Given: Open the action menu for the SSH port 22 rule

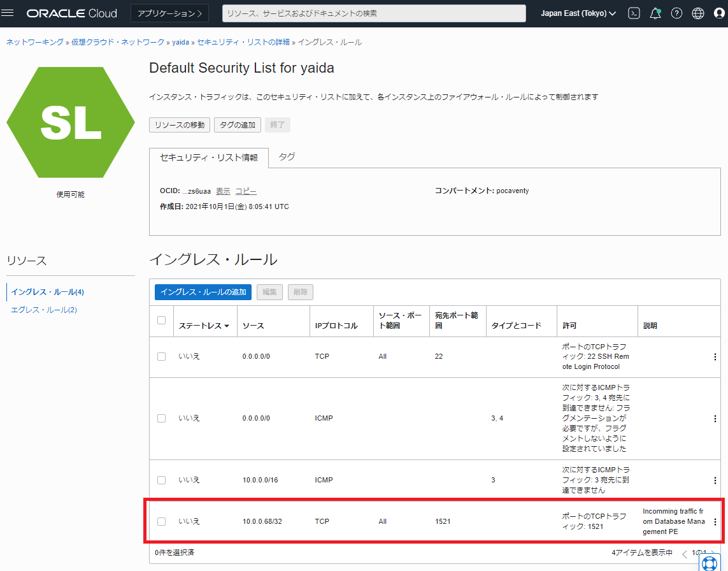Looking at the screenshot, I should (715, 356).
